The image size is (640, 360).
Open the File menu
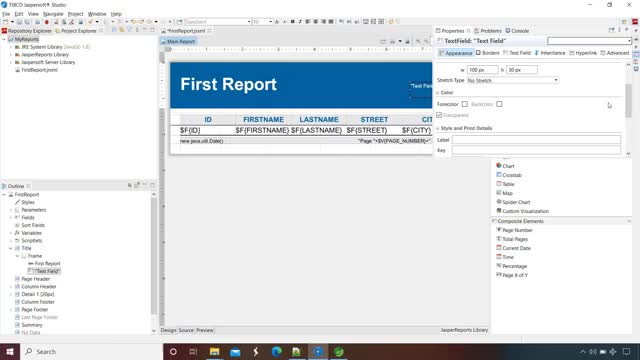tap(6, 14)
